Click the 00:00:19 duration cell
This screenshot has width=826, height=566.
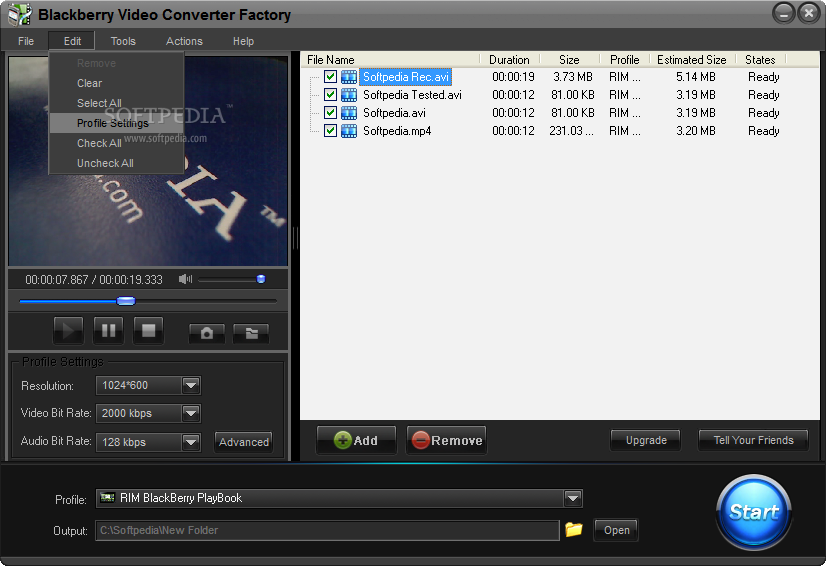(513, 77)
